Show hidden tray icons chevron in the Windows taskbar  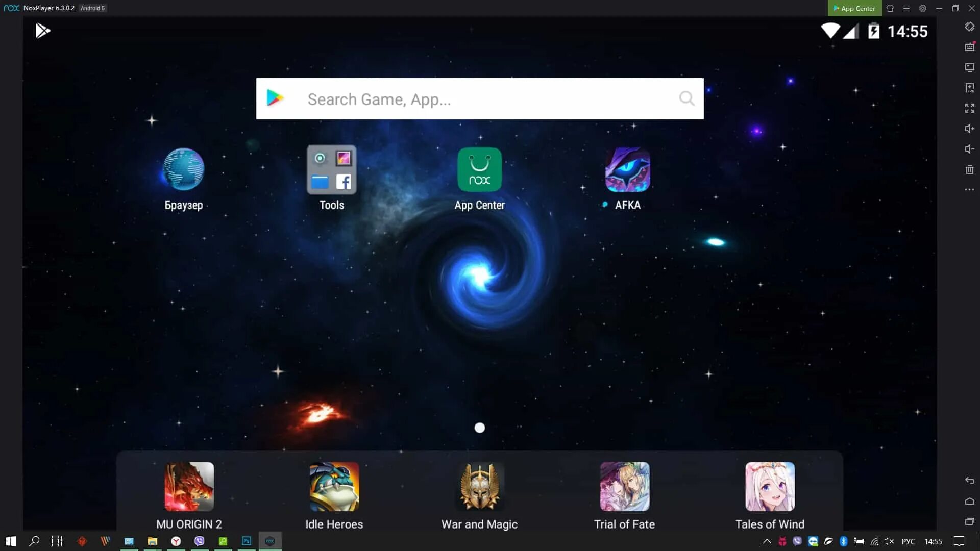pyautogui.click(x=767, y=541)
